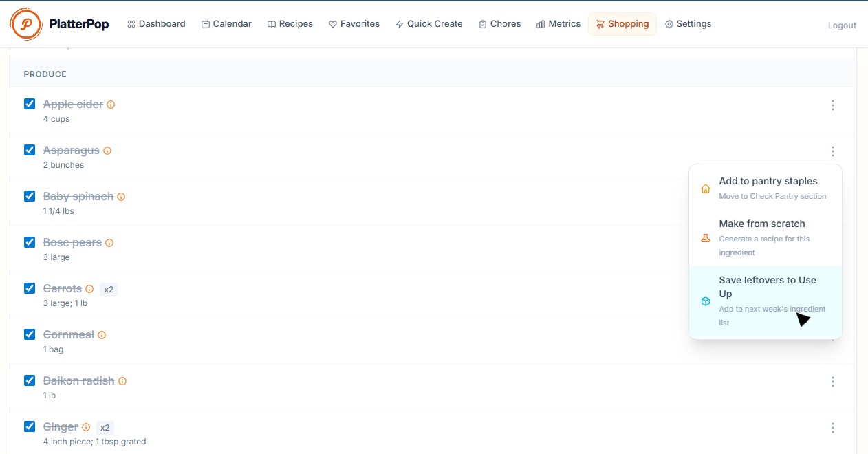This screenshot has width=868, height=454.
Task: Open three-dot menu for Apple cider
Action: pyautogui.click(x=832, y=105)
